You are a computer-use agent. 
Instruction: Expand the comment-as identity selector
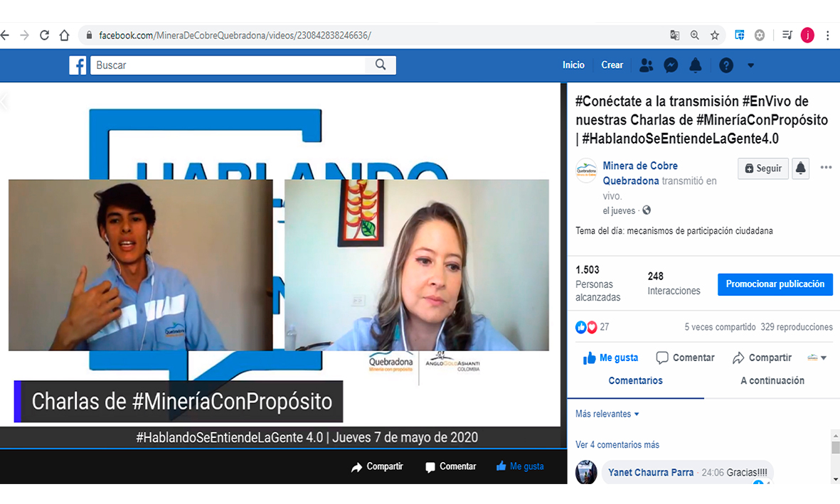(x=817, y=358)
